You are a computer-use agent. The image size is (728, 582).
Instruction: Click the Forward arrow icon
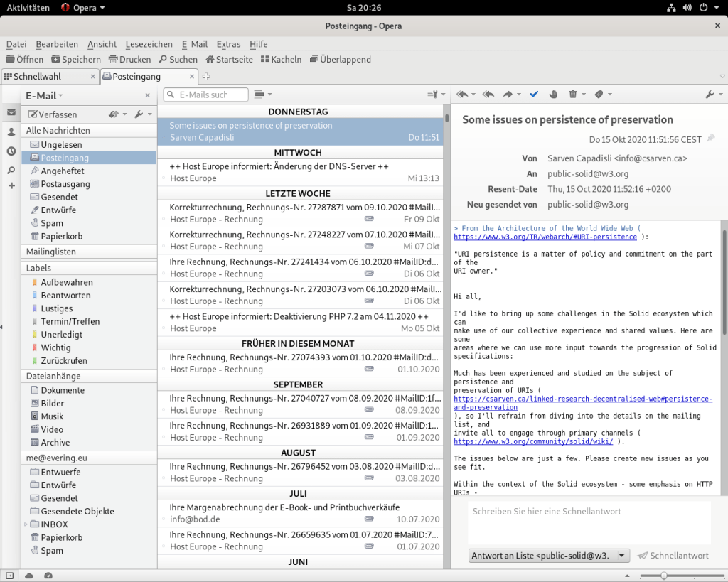pos(508,95)
